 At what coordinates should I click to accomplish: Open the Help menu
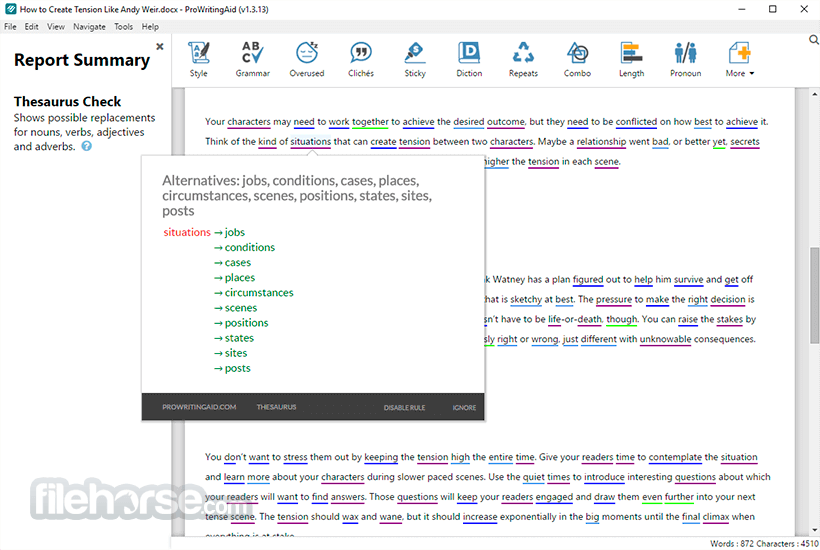coord(150,27)
